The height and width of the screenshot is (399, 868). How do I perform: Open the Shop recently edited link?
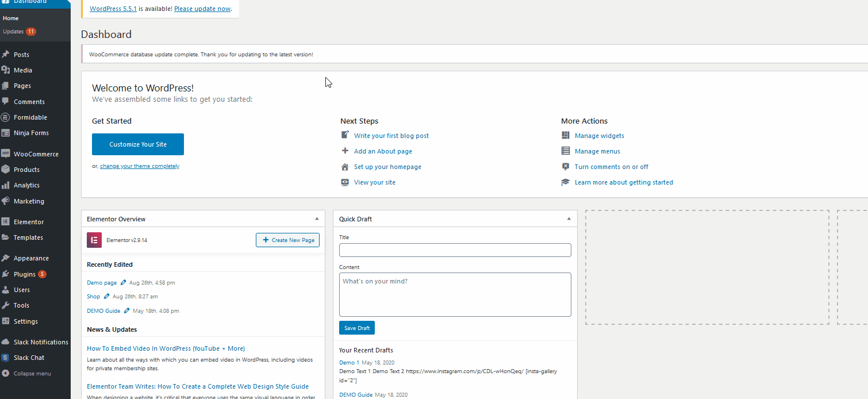tap(93, 297)
